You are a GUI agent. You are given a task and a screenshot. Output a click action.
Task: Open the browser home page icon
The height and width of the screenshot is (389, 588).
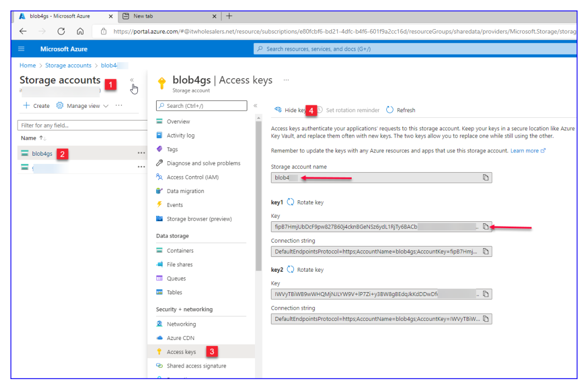[x=80, y=31]
